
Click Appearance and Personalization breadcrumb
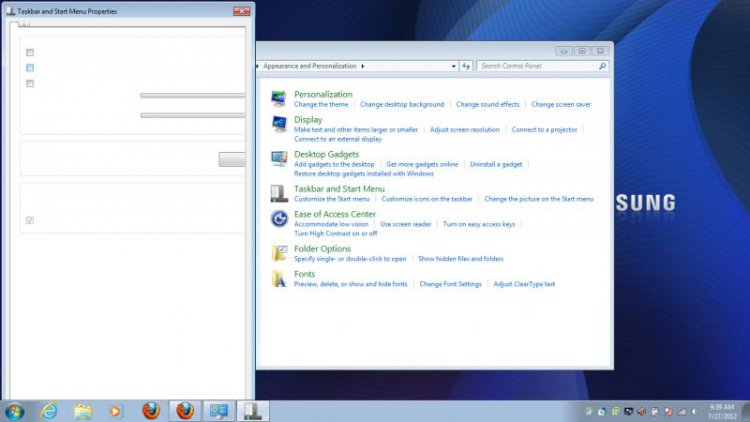[309, 66]
